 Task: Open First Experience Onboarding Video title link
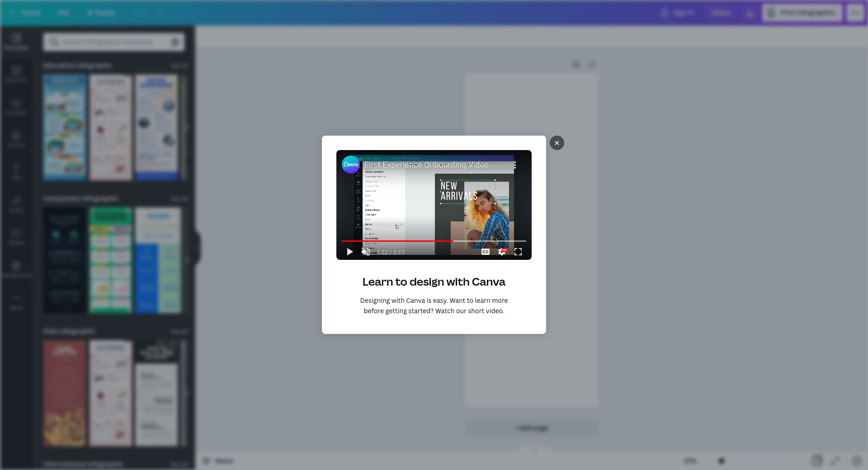426,165
